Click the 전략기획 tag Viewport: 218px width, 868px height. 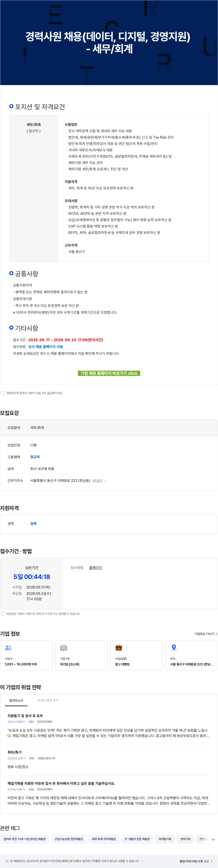[185, 839]
